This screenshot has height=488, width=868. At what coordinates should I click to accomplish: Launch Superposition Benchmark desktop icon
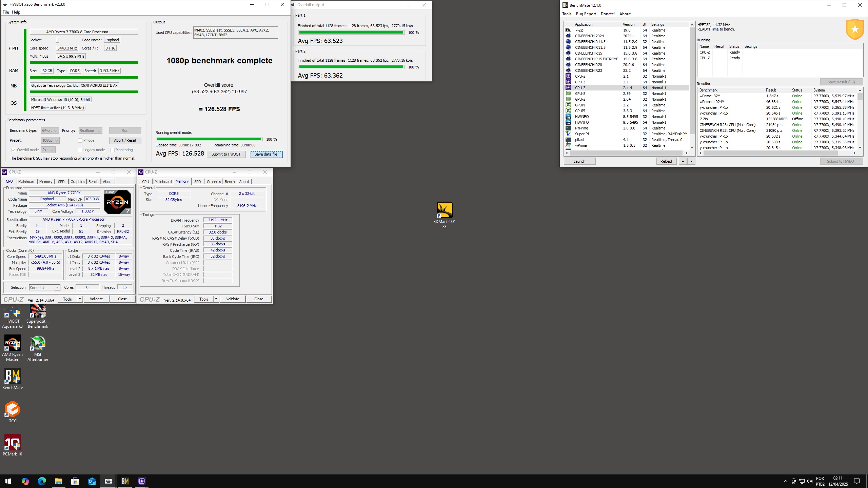pyautogui.click(x=38, y=317)
